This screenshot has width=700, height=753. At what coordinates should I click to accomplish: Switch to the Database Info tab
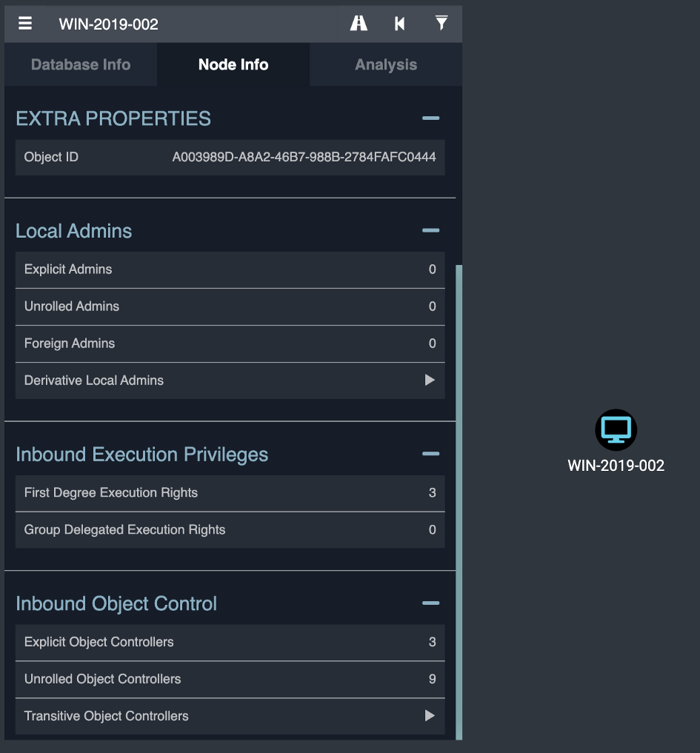tap(81, 64)
